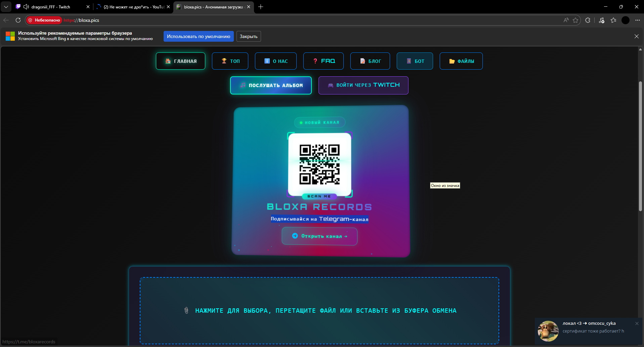Click the trophy icon on ТОП button

click(223, 61)
